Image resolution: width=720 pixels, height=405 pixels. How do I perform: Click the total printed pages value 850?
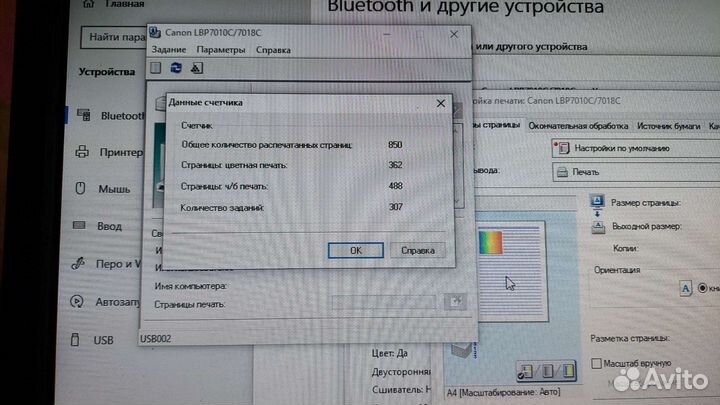[x=395, y=145]
